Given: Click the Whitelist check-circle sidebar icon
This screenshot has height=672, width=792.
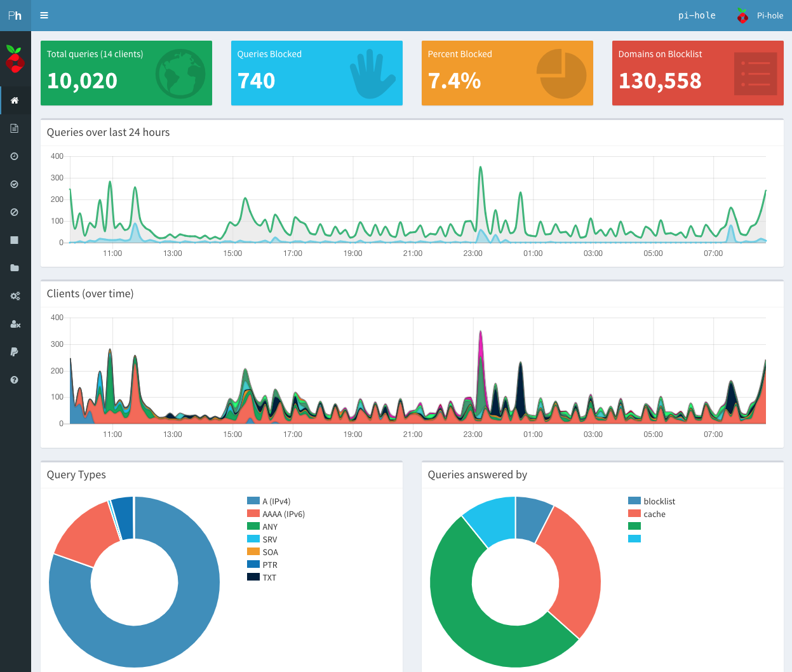Looking at the screenshot, I should [x=15, y=184].
